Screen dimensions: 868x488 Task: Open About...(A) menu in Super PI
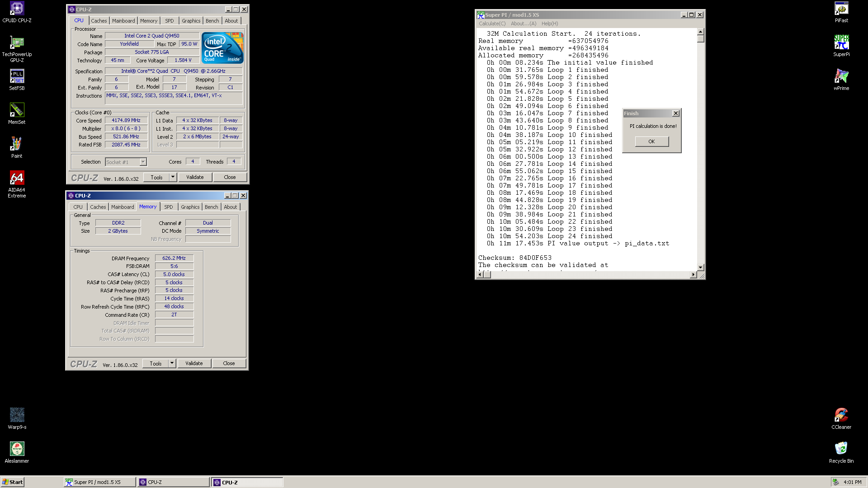tap(524, 23)
